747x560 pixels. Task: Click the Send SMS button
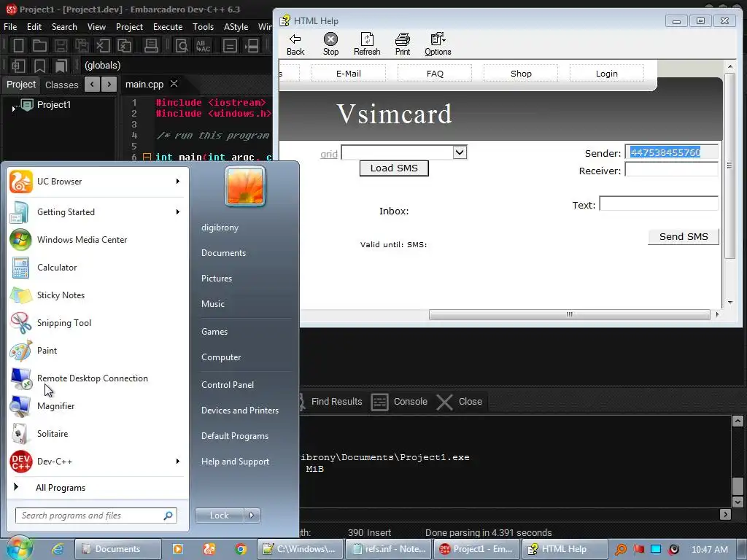[x=684, y=237]
